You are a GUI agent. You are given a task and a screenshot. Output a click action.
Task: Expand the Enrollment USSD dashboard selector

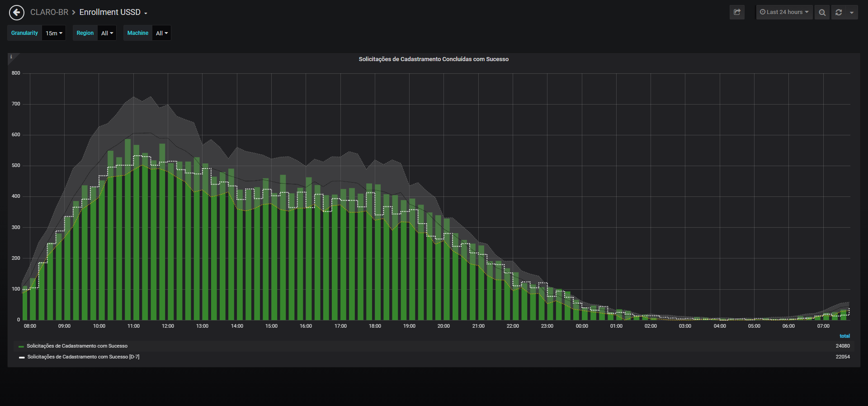coord(113,12)
